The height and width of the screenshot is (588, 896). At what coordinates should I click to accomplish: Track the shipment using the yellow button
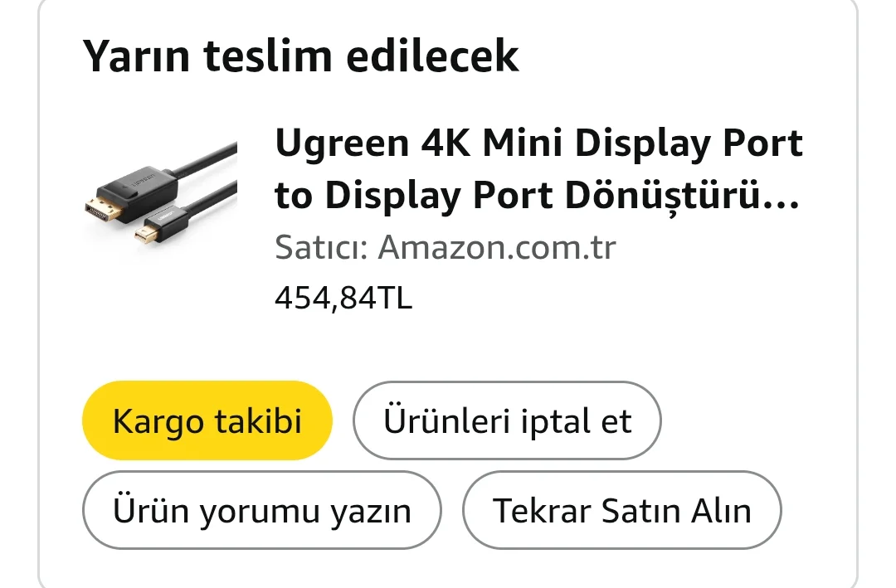207,420
